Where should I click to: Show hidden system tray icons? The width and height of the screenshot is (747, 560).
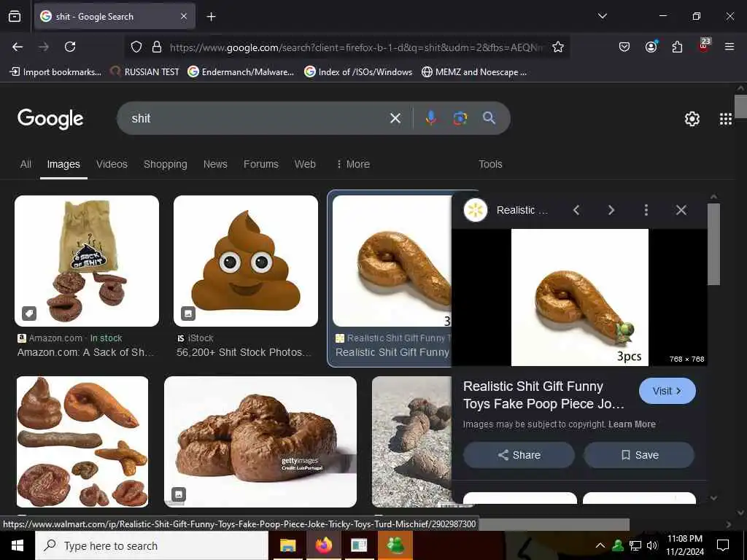[600, 545]
